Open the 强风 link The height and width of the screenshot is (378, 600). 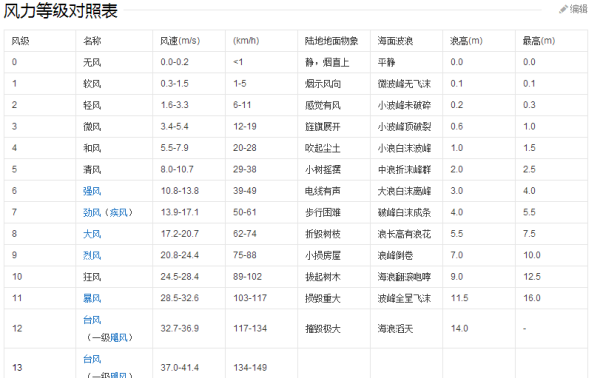92,191
